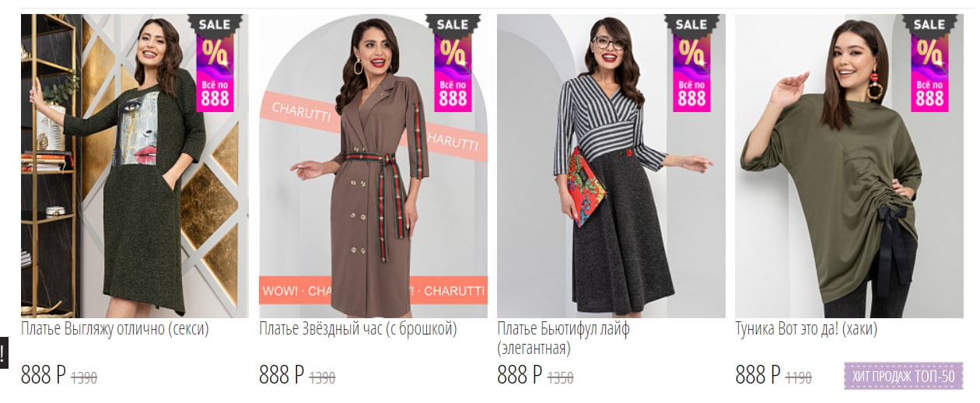Click the 888 Р price under the khaki tunic
This screenshot has height=403, width=980.
pyautogui.click(x=758, y=375)
